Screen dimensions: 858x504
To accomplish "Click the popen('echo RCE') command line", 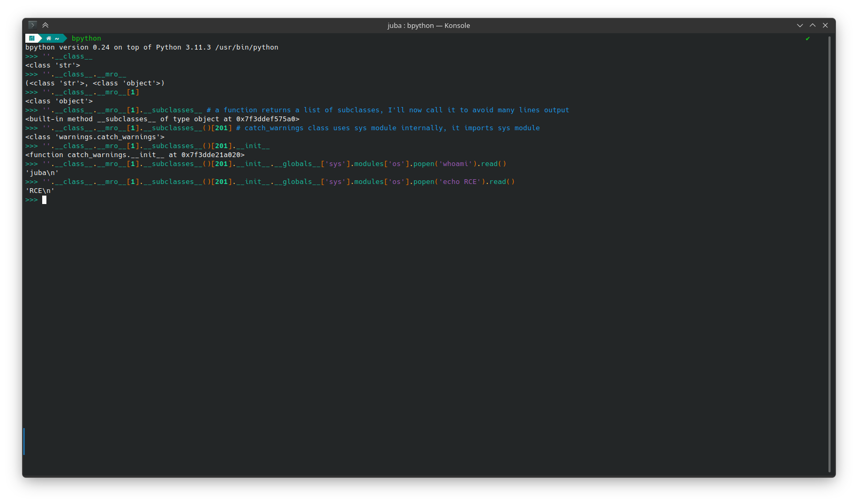I will pyautogui.click(x=270, y=182).
